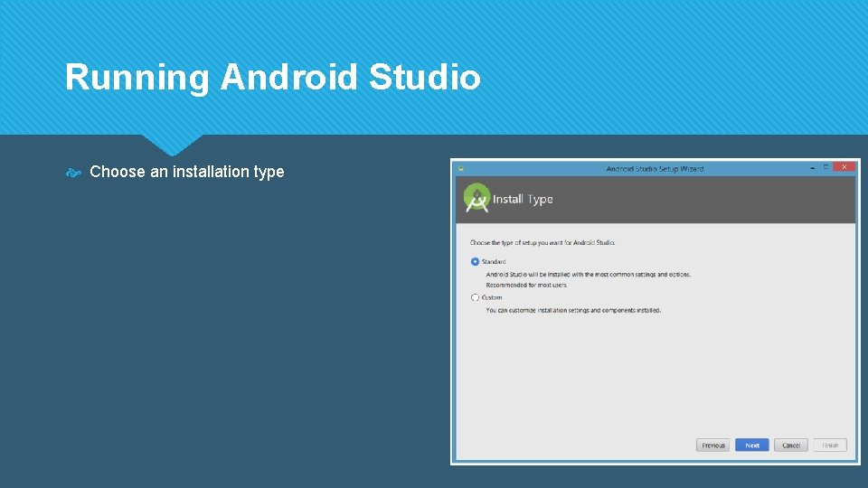
Task: Click the small title bar app icon
Action: (x=460, y=168)
